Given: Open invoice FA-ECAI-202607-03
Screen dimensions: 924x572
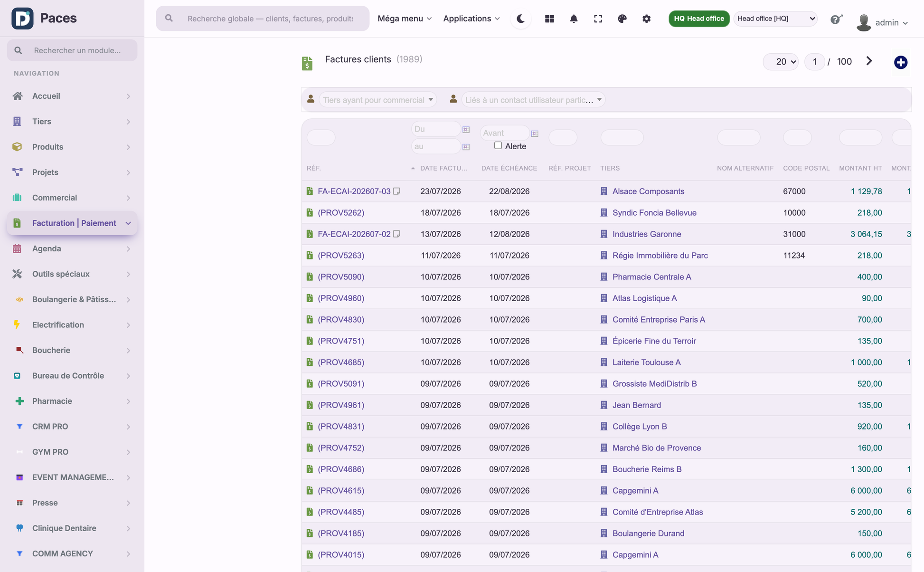Looking at the screenshot, I should (354, 191).
